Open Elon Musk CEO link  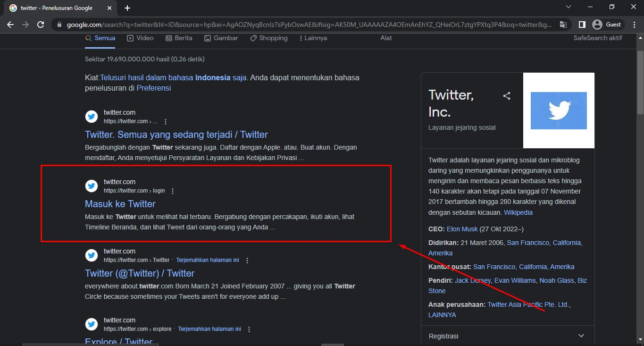[x=462, y=229]
